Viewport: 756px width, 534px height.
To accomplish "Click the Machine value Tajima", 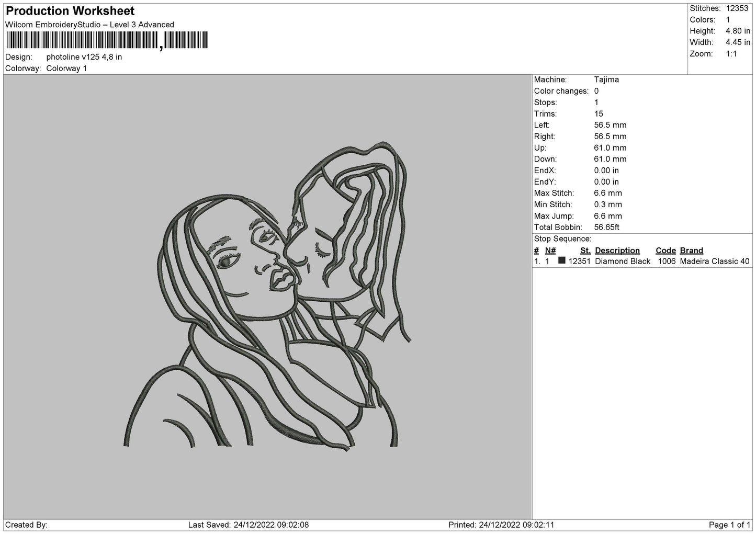I will (606, 79).
